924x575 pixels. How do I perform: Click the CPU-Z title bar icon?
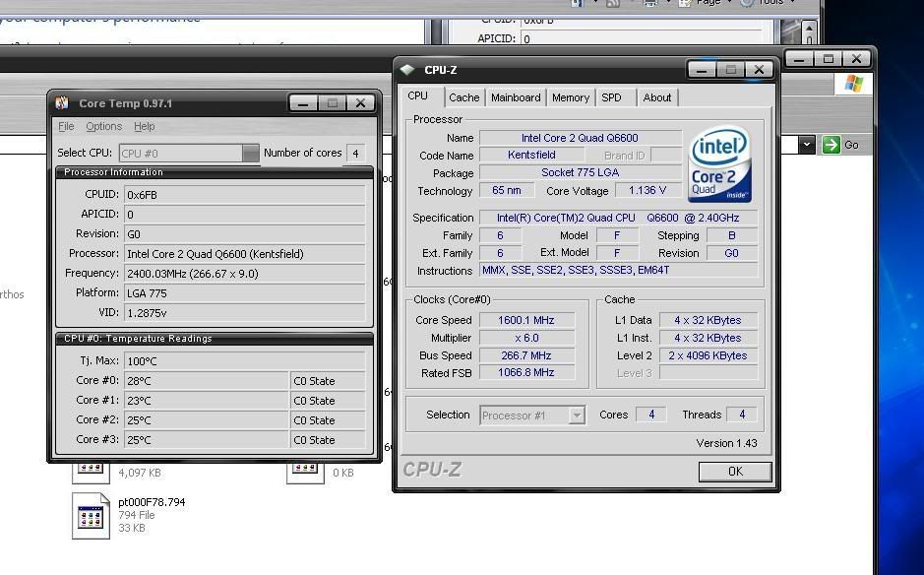[408, 70]
